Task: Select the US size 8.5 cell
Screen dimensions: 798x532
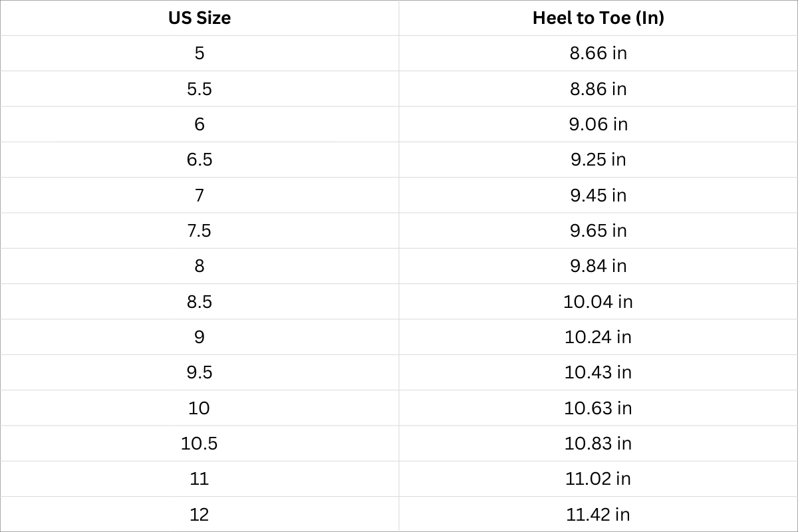Action: tap(199, 301)
